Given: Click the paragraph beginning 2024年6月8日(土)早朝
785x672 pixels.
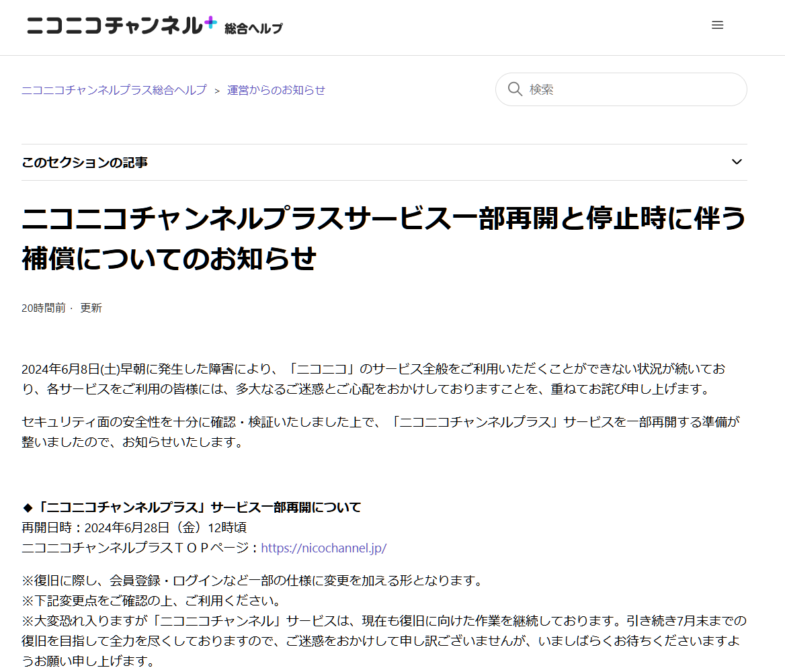Looking at the screenshot, I should tap(374, 379).
